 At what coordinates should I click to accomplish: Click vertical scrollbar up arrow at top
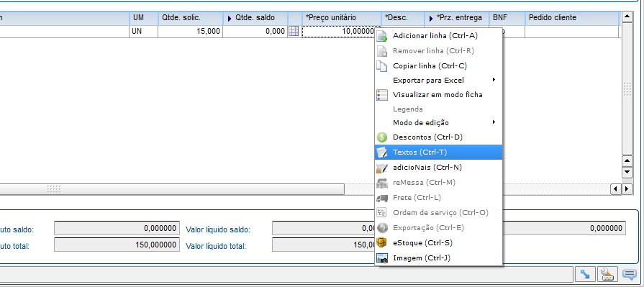click(x=627, y=17)
